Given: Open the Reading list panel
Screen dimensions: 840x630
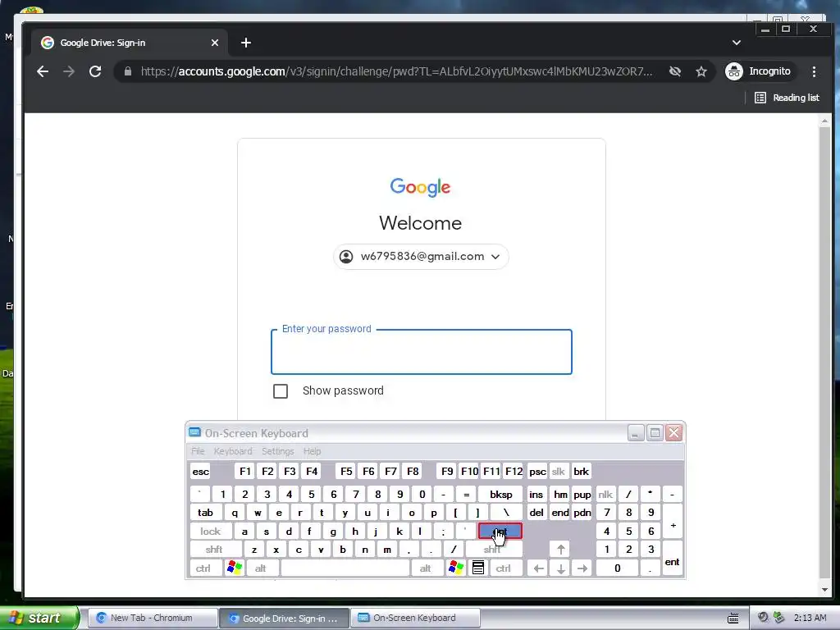Looking at the screenshot, I should pyautogui.click(x=787, y=98).
